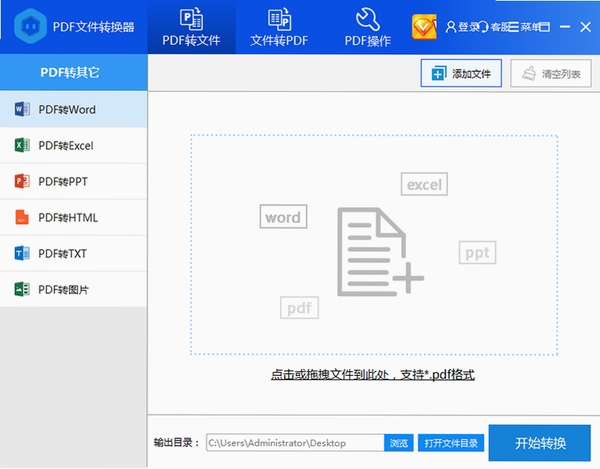Clear the list with 清空列表
Viewport: 600px width, 469px height.
551,73
